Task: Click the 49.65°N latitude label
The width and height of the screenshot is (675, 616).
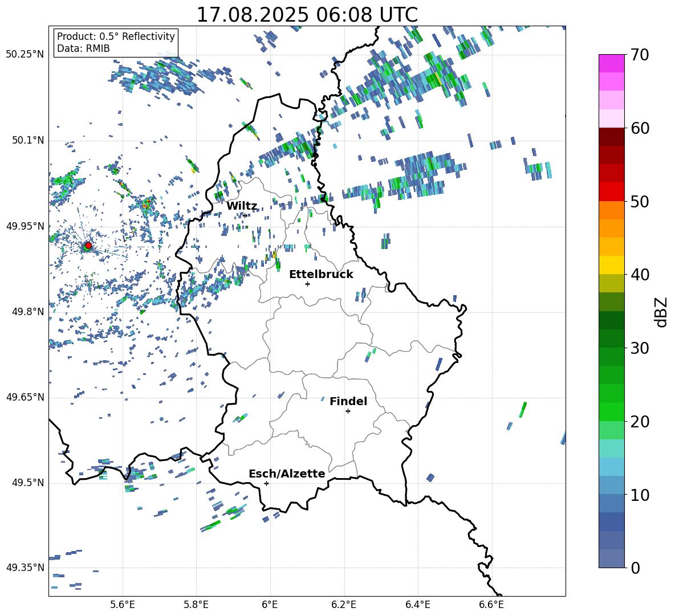Action: 25,397
